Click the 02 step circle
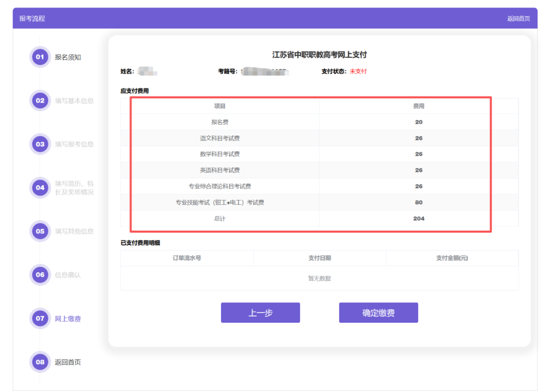Image resolution: width=544 pixels, height=392 pixels. point(40,101)
